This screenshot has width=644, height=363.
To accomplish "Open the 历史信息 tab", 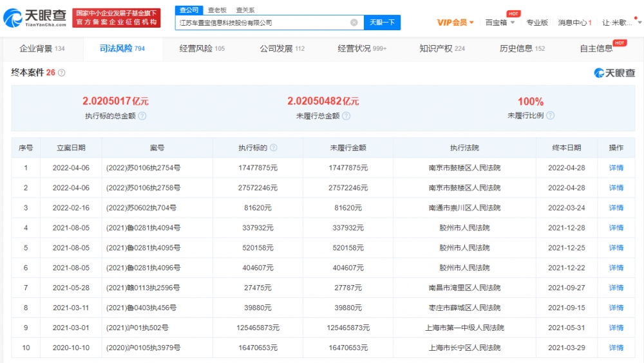I will point(522,48).
